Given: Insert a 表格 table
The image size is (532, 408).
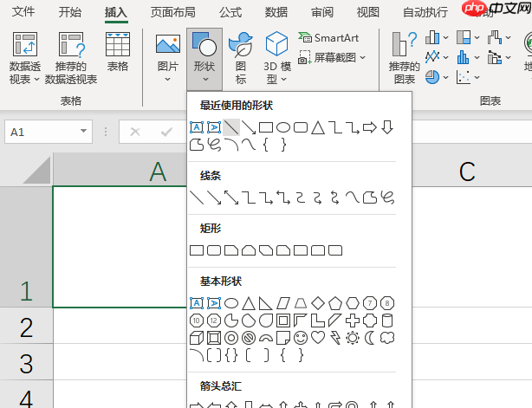Looking at the screenshot, I should click(x=117, y=52).
